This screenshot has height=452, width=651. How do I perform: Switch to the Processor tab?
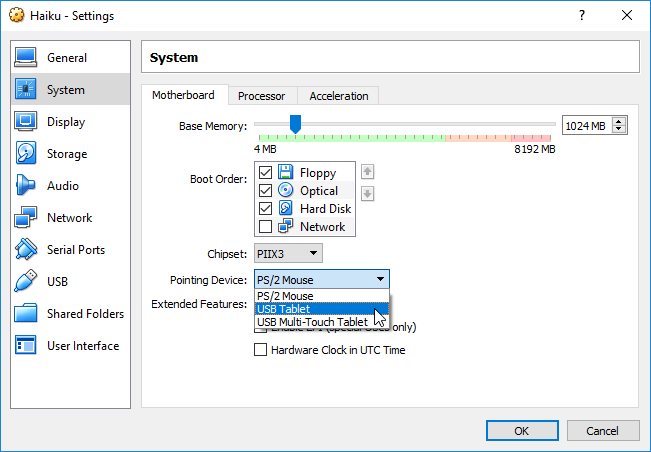pos(261,96)
